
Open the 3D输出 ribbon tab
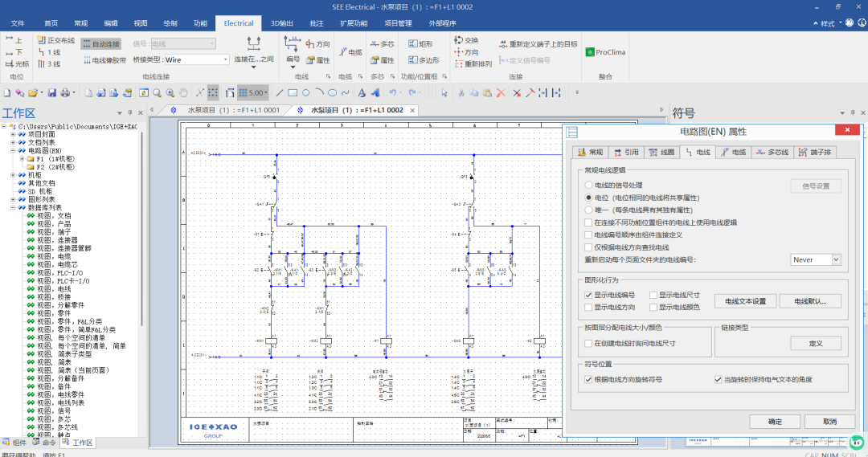(x=282, y=23)
